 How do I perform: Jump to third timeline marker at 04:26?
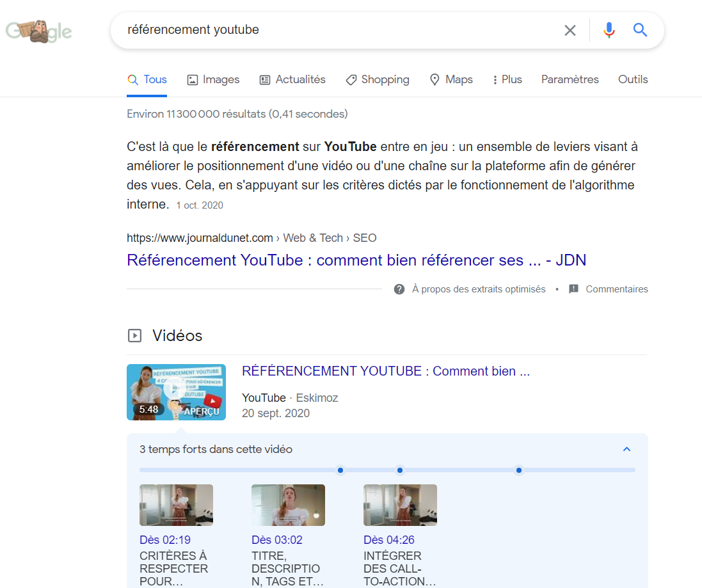[518, 470]
